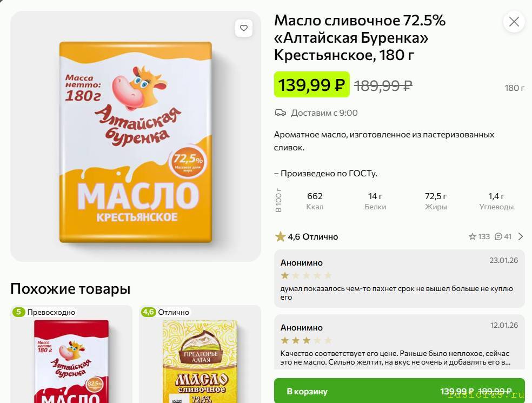Click the delivery truck icon
The image size is (532, 403).
[x=280, y=113]
